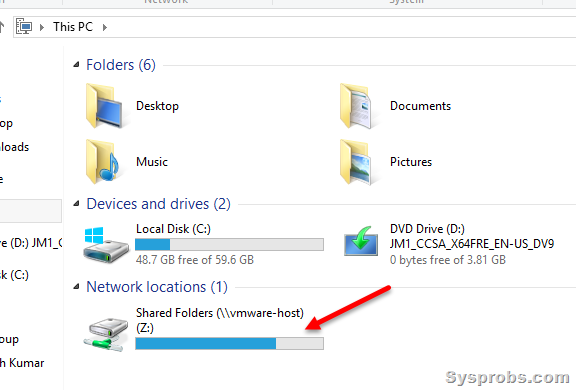Select the Desktop folder label
Viewport: 576px width, 390px height.
(157, 106)
